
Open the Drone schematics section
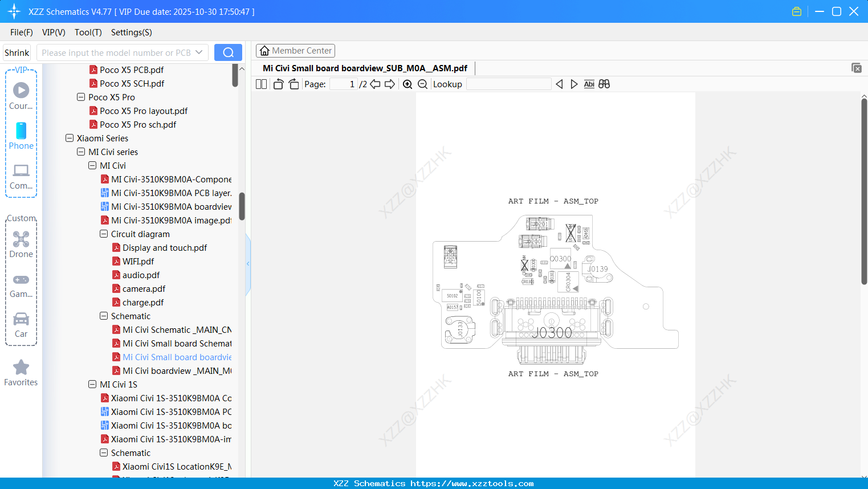[x=21, y=244]
